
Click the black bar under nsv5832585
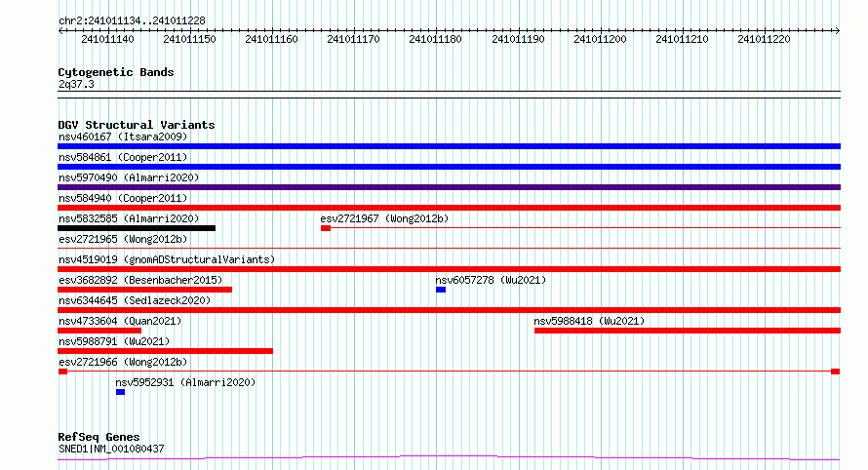(137, 228)
